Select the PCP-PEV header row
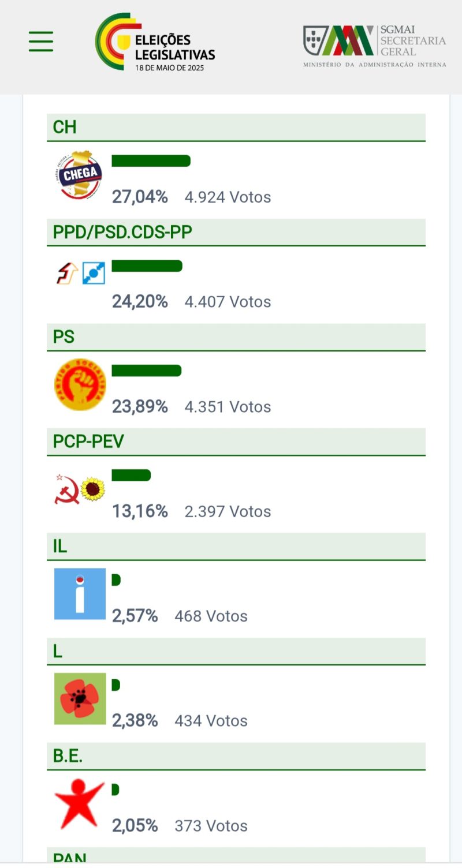This screenshot has width=462, height=868. (236, 442)
